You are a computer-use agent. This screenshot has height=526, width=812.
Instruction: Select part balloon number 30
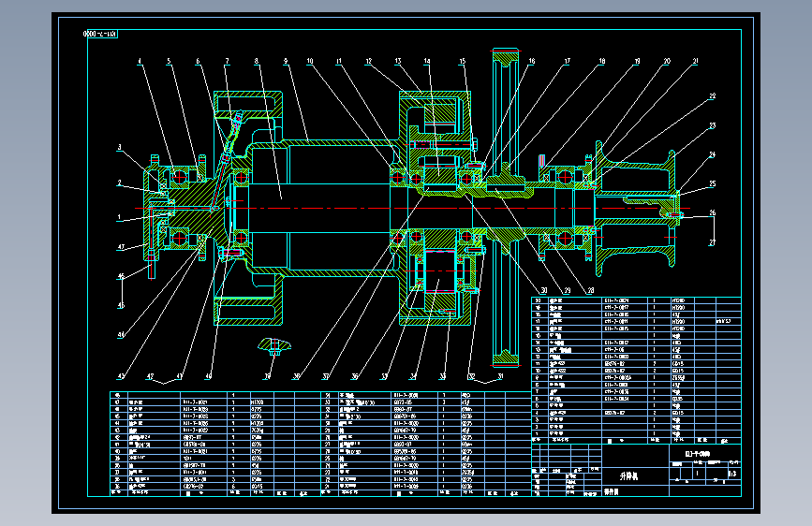point(544,290)
